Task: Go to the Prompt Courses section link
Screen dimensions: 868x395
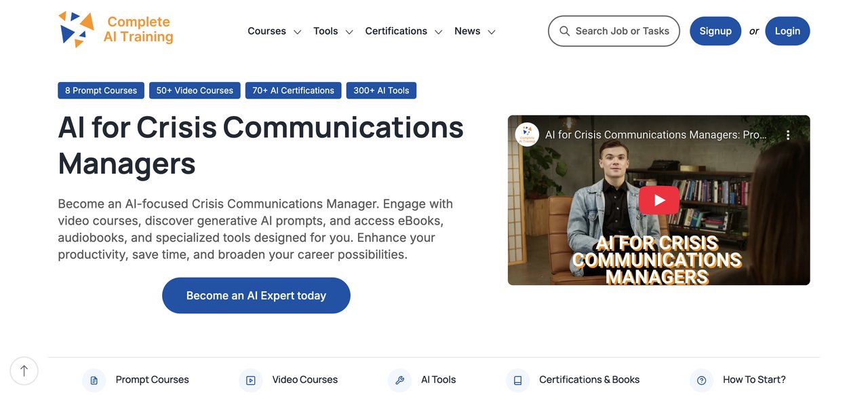Action: (152, 380)
